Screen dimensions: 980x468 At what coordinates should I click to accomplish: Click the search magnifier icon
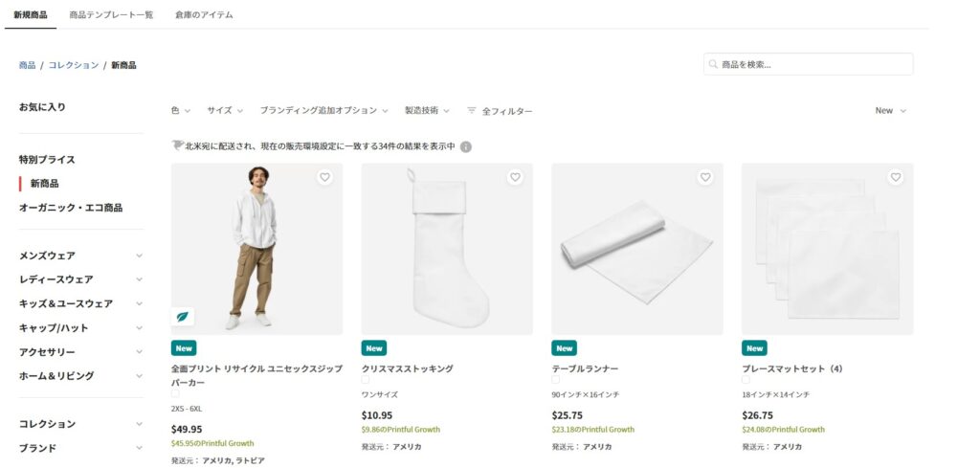[713, 64]
